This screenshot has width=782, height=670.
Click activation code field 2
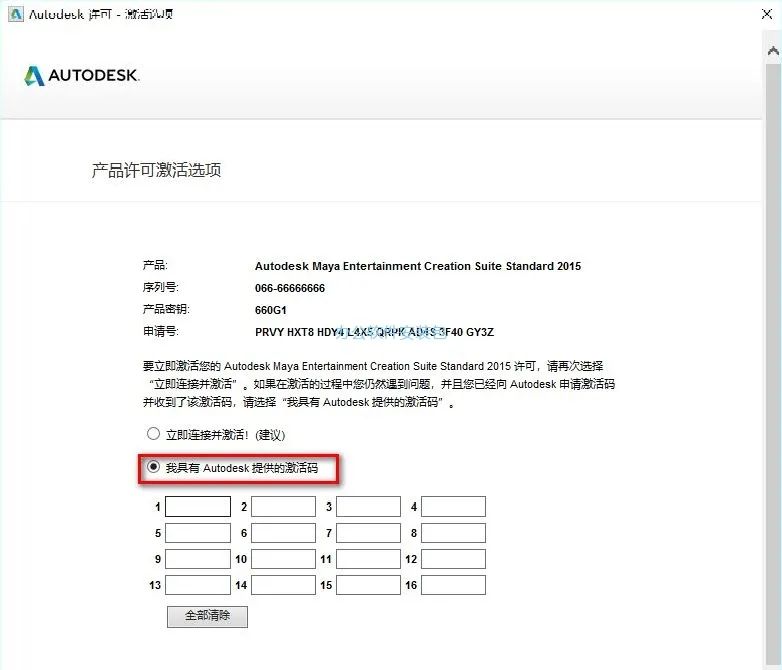click(283, 506)
